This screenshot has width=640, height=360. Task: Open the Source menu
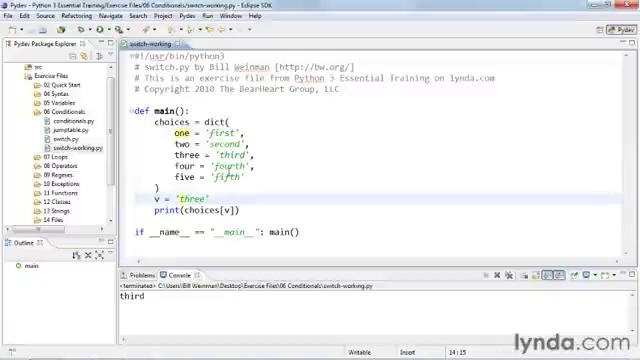pos(45,16)
